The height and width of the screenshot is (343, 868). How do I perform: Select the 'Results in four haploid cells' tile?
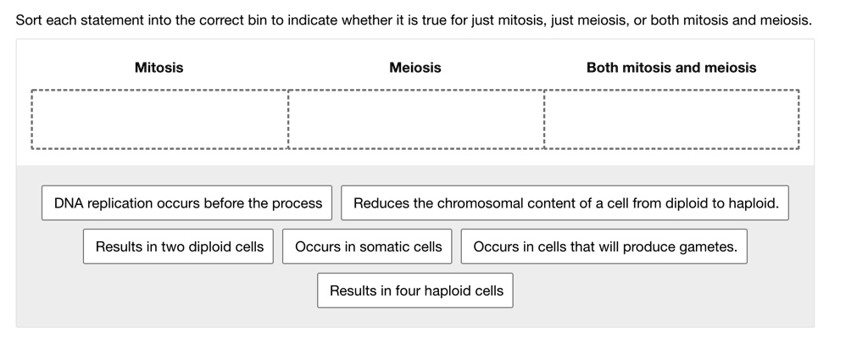click(x=416, y=290)
